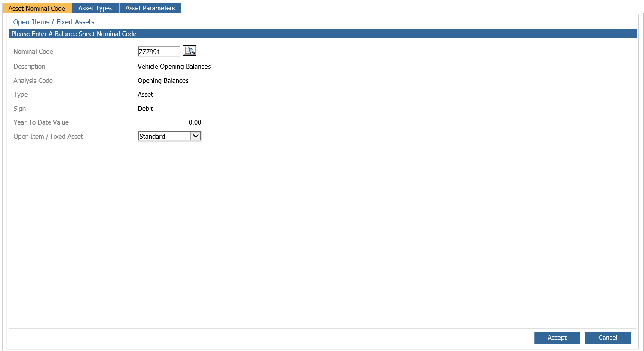Click into the Nominal Code field containing ZZZ991
Screen dimensions: 644x351
click(158, 52)
